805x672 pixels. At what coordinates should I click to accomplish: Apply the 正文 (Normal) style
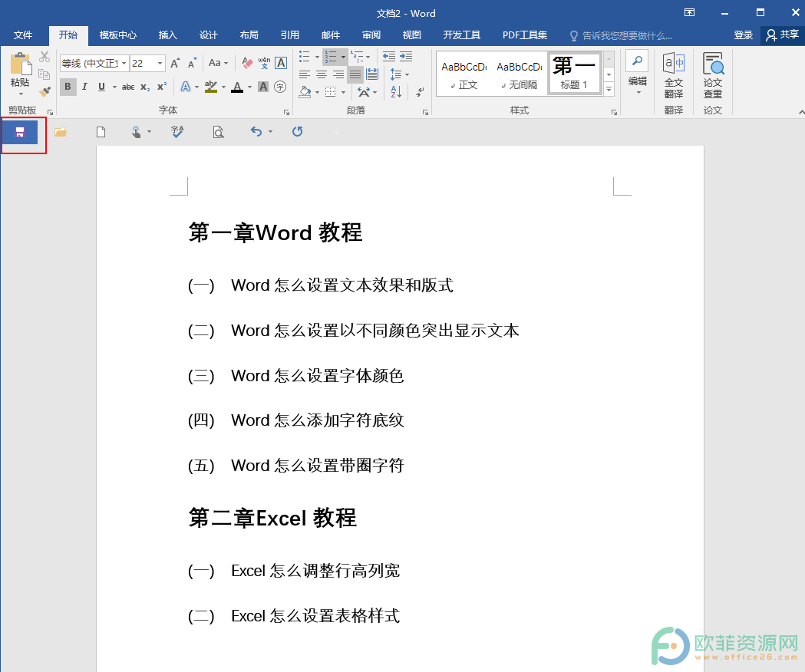click(464, 74)
